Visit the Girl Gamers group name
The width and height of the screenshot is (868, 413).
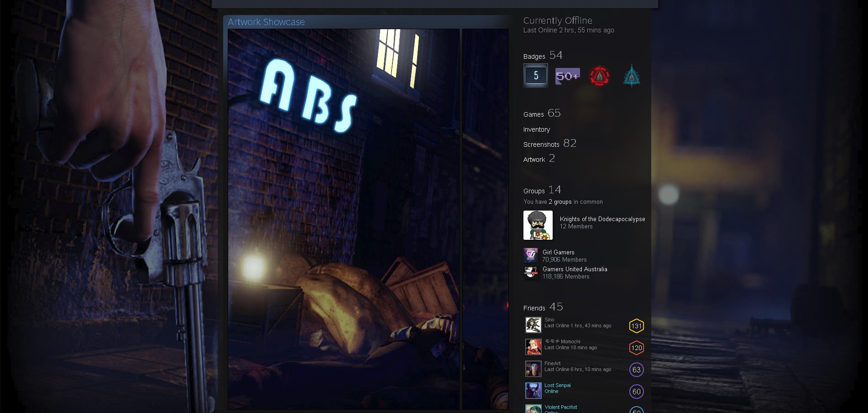click(559, 252)
